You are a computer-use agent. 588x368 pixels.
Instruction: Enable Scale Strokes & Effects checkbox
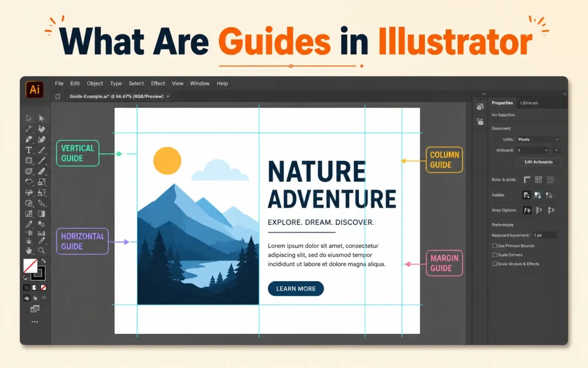click(494, 263)
